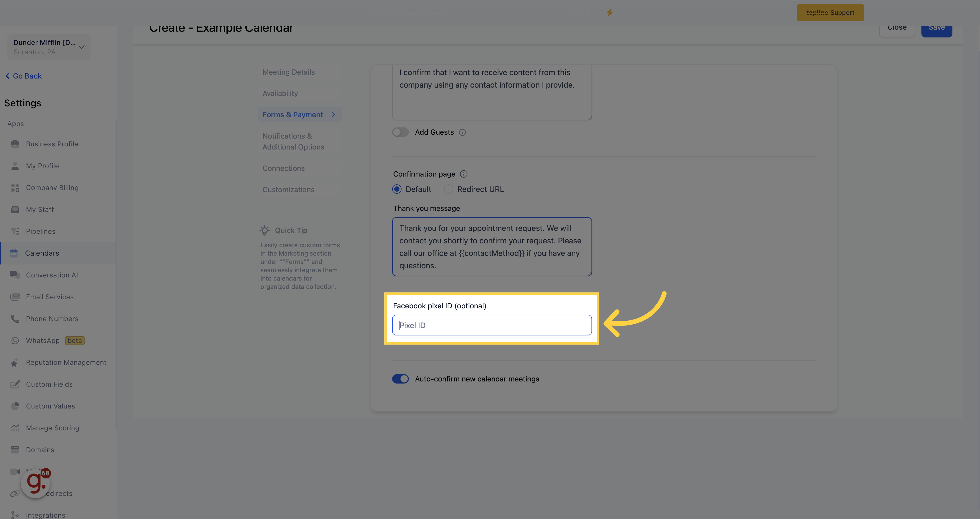
Task: Click the My Profile person icon
Action: coord(15,166)
